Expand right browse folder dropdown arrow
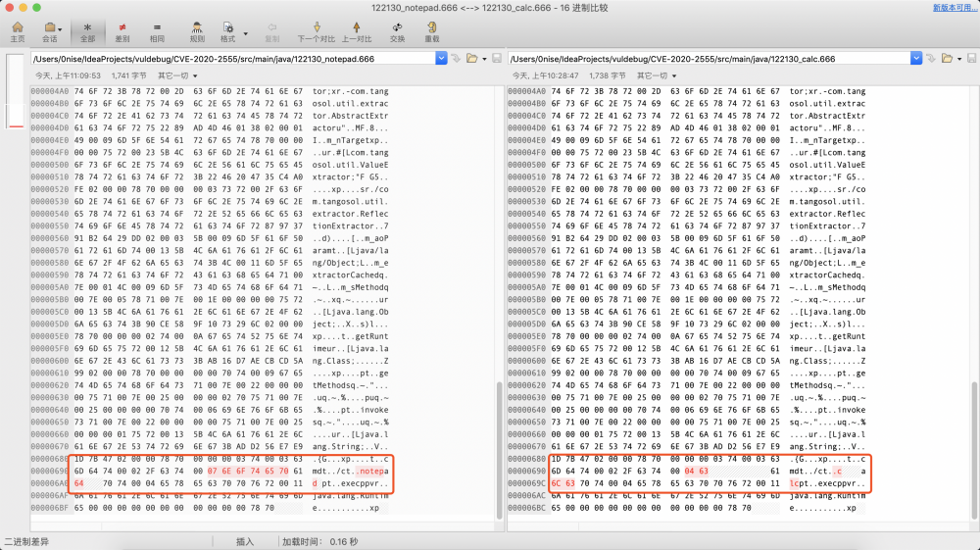Screen dimensions: 980x550 coord(959,60)
